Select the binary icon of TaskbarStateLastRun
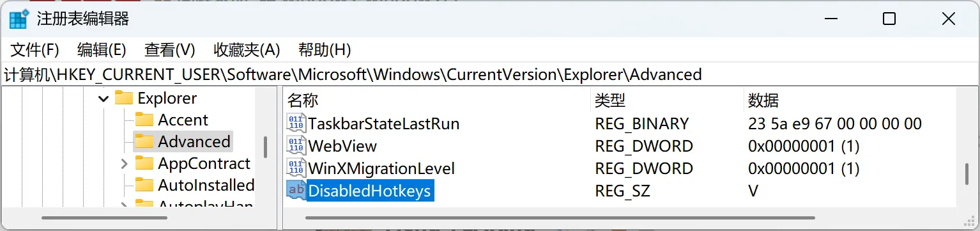Screen dimensions: 980x231 coord(296,123)
